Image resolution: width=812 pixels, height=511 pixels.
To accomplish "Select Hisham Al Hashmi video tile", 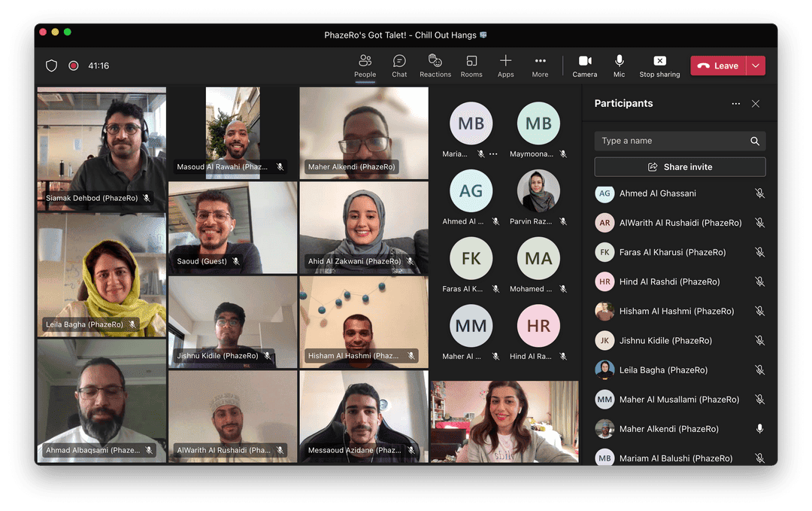I will pyautogui.click(x=364, y=322).
